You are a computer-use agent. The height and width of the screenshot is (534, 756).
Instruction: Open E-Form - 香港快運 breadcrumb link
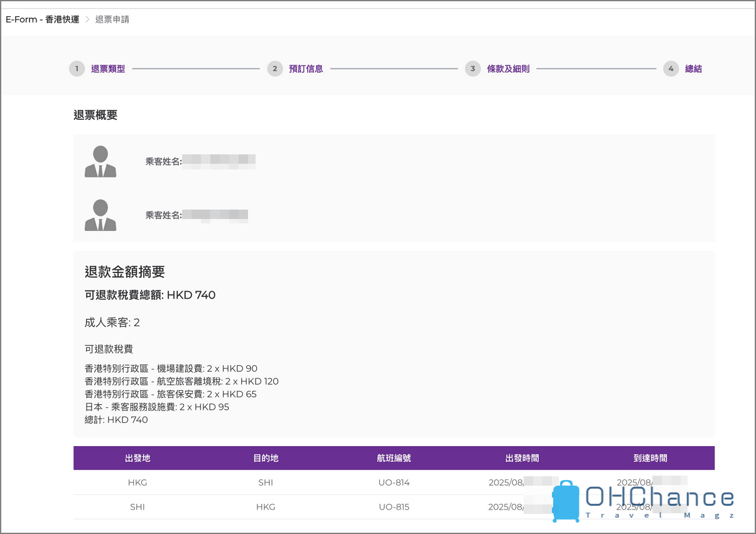pyautogui.click(x=43, y=19)
